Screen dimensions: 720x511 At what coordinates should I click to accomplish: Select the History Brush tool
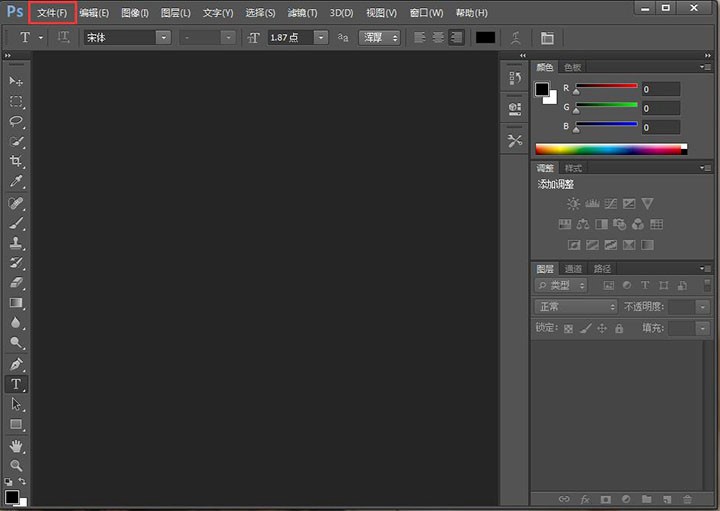click(x=16, y=263)
